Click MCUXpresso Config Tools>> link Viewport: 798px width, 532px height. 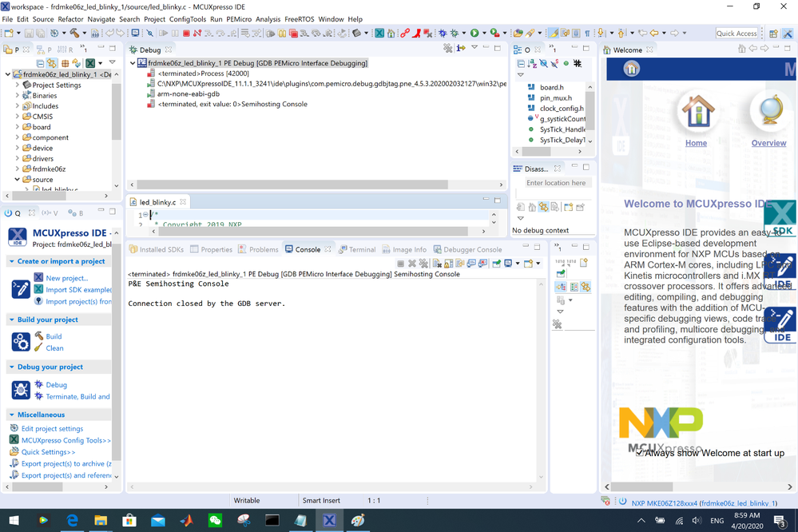point(66,440)
